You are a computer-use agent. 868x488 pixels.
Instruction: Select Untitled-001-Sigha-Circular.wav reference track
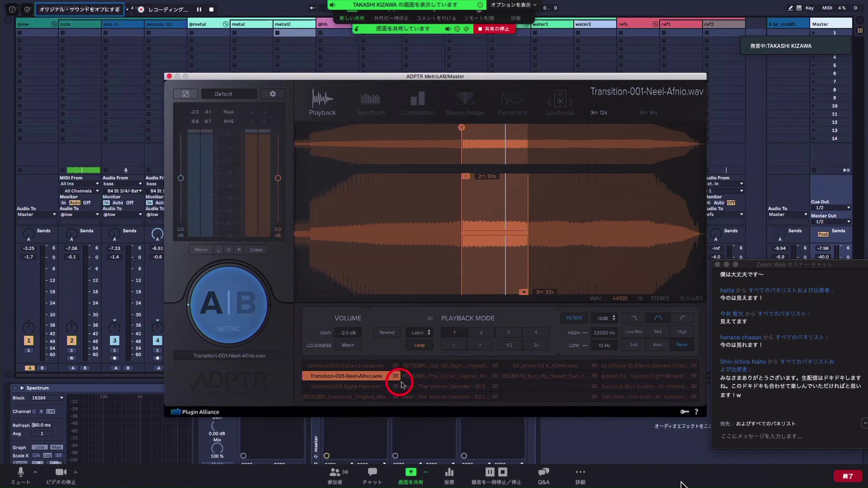point(346,366)
